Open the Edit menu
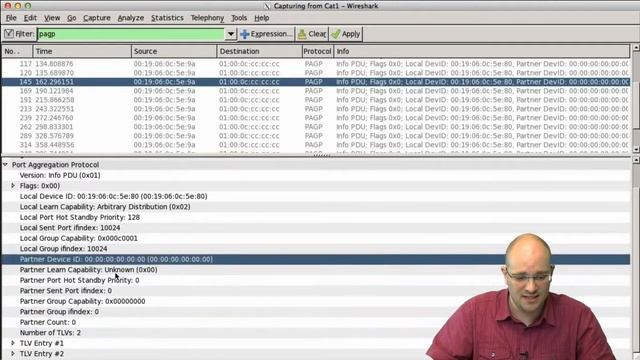The height and width of the screenshot is (360, 640). pos(30,18)
